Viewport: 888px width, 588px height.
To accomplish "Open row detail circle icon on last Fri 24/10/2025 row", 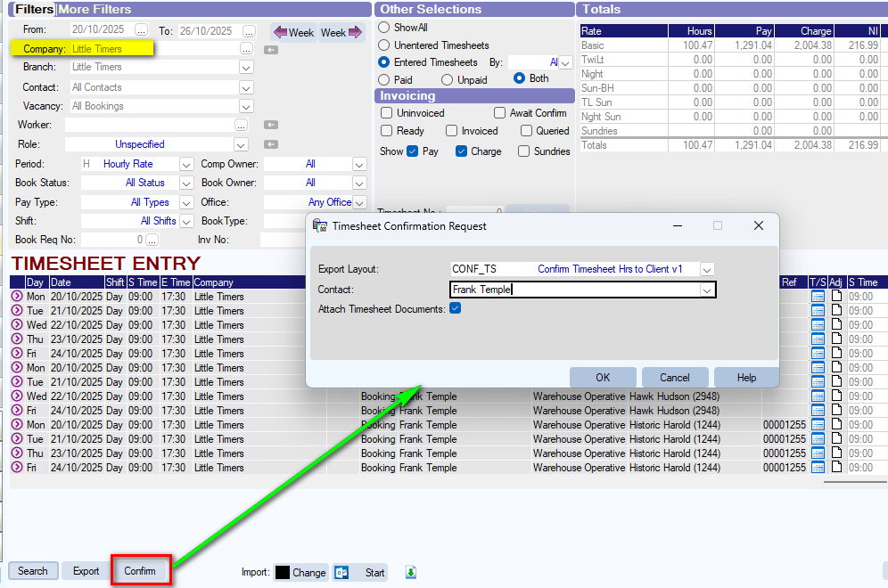I will click(17, 467).
